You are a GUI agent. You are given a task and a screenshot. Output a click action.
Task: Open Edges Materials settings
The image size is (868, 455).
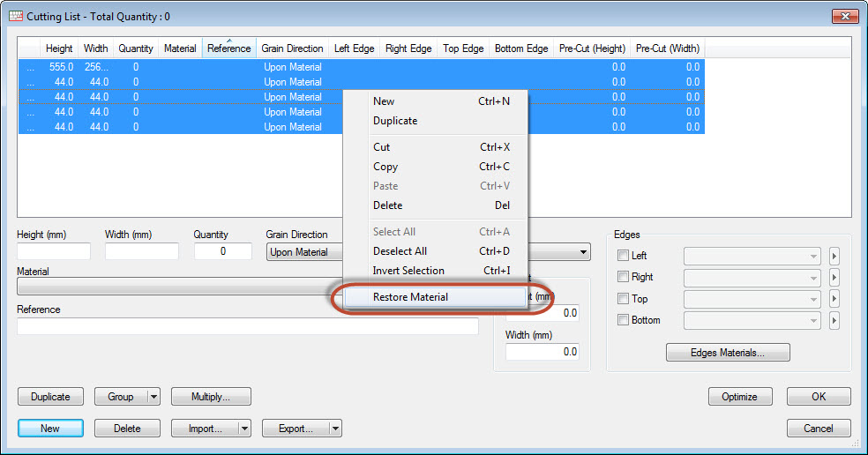coord(728,353)
